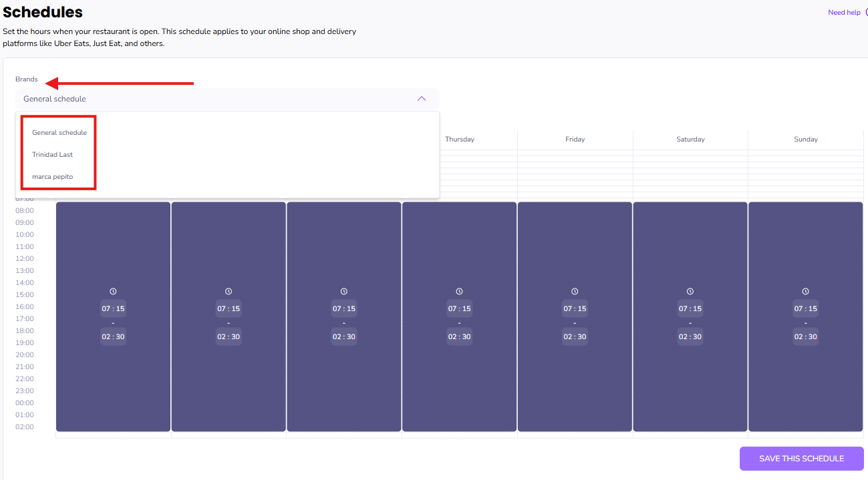868x480 pixels.
Task: Edit Monday's 07 : 15 opening time
Action: (113, 308)
